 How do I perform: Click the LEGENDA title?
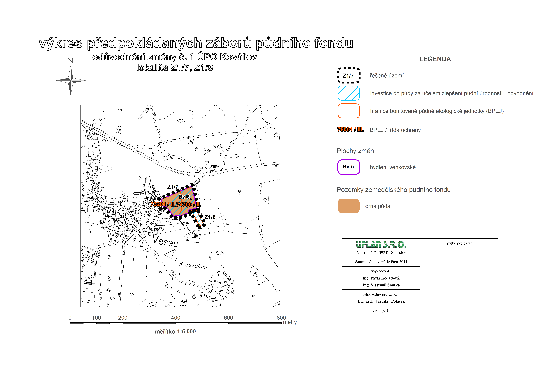pos(435,59)
